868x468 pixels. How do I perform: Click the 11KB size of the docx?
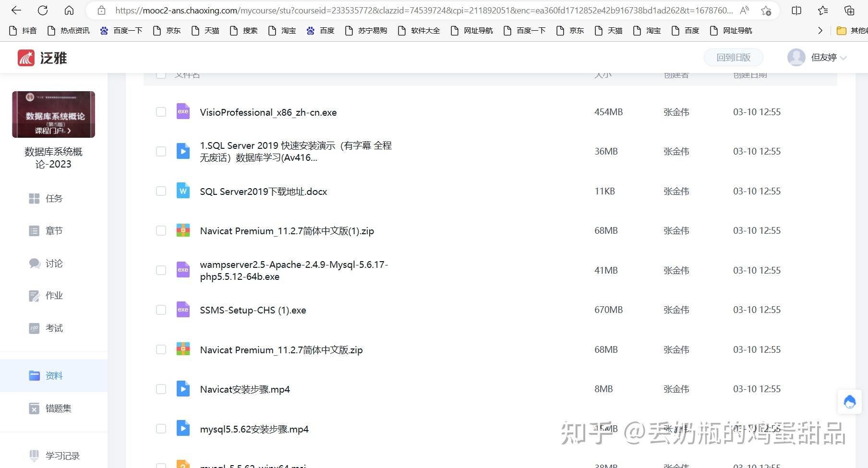[604, 191]
